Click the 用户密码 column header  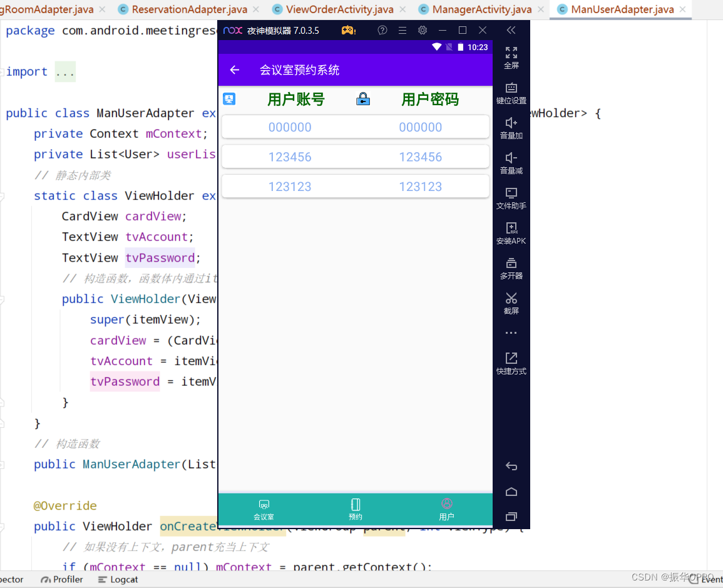pyautogui.click(x=430, y=99)
